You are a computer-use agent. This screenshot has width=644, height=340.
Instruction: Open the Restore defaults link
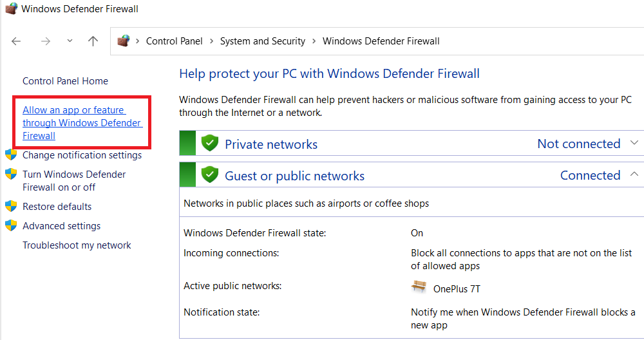[57, 207]
